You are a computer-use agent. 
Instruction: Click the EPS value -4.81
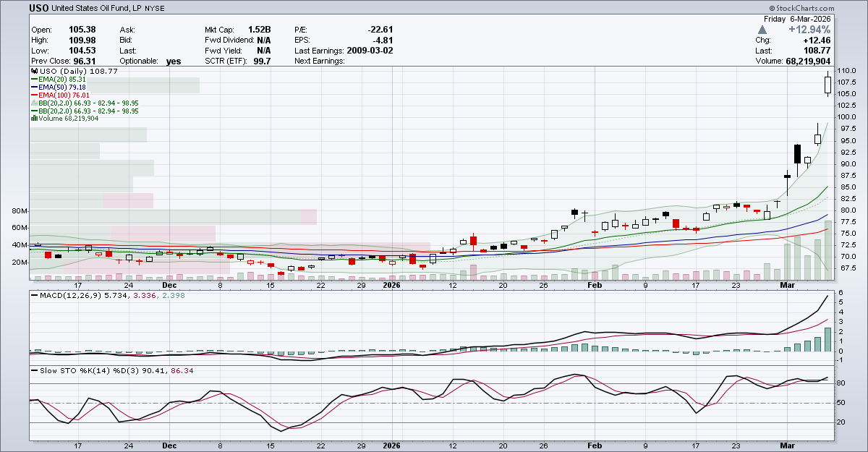[x=382, y=40]
